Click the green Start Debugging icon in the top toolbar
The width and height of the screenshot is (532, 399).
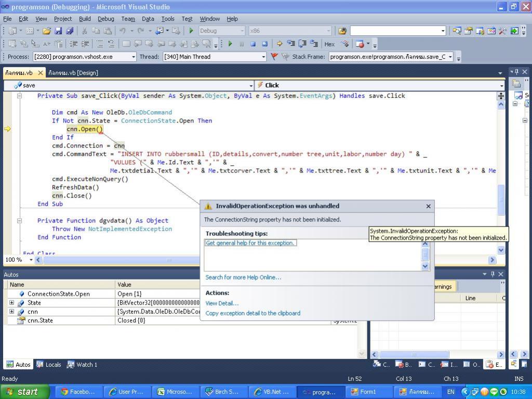click(x=191, y=31)
